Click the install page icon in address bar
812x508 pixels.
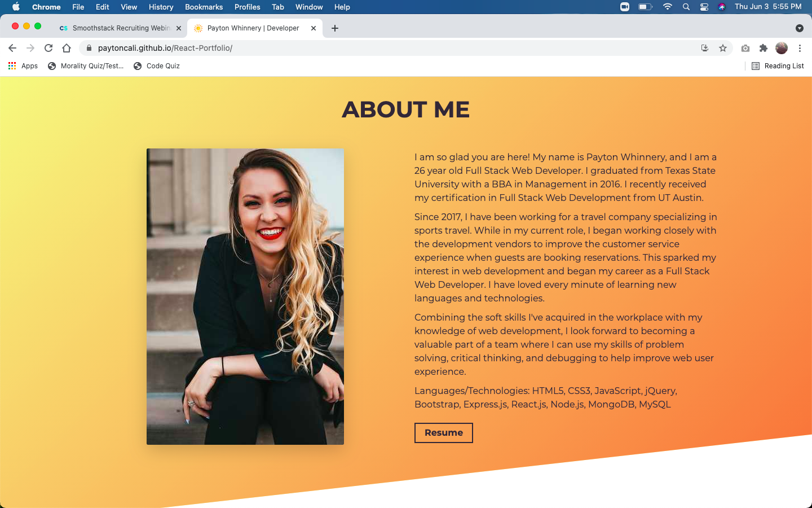[x=705, y=48]
